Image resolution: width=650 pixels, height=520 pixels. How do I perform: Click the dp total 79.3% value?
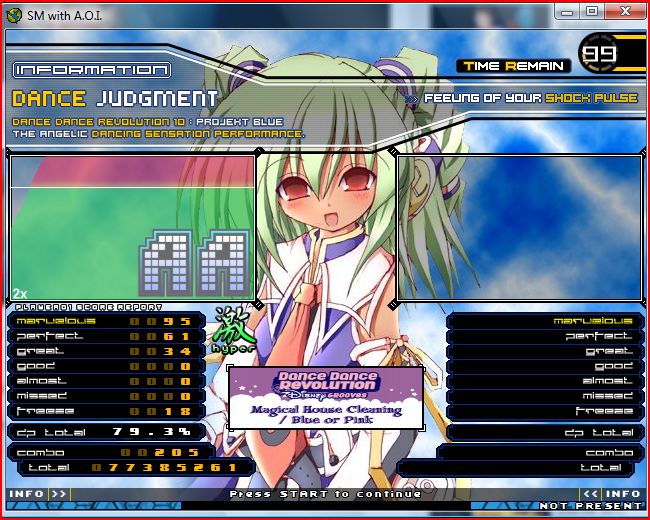(x=151, y=432)
